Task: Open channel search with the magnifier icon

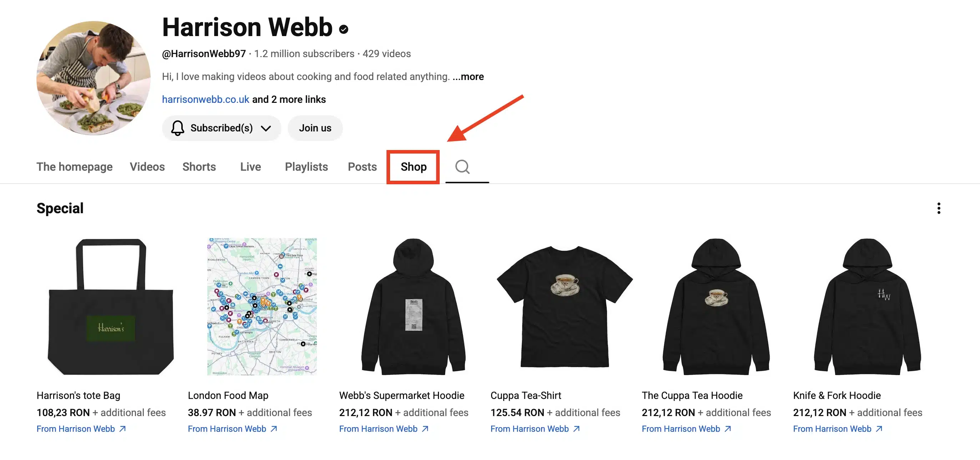Action: (463, 167)
